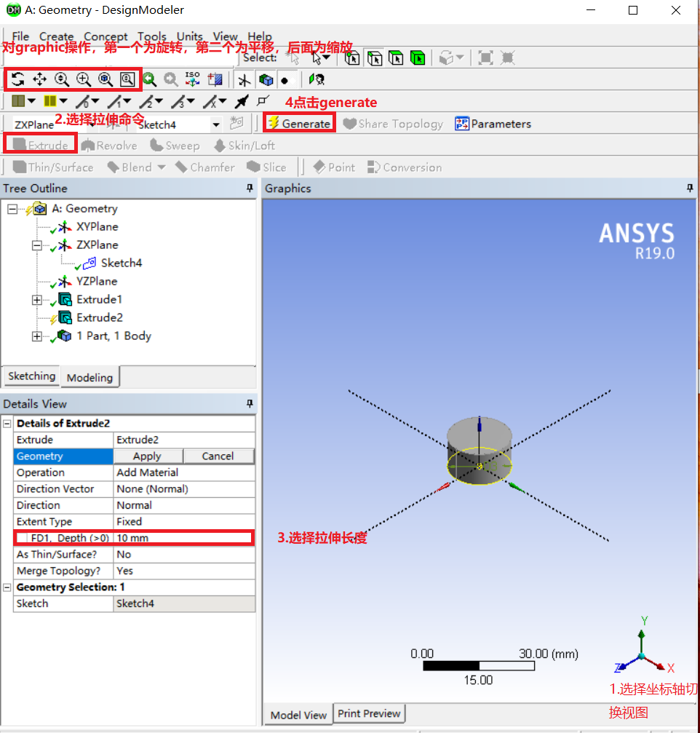The image size is (700, 733).
Task: Toggle the face selection filter
Action: click(396, 58)
